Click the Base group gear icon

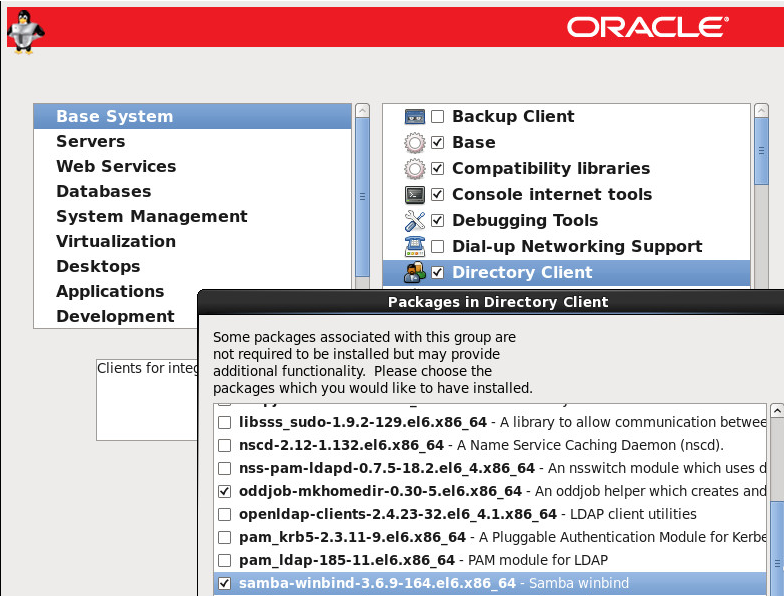pyautogui.click(x=414, y=142)
